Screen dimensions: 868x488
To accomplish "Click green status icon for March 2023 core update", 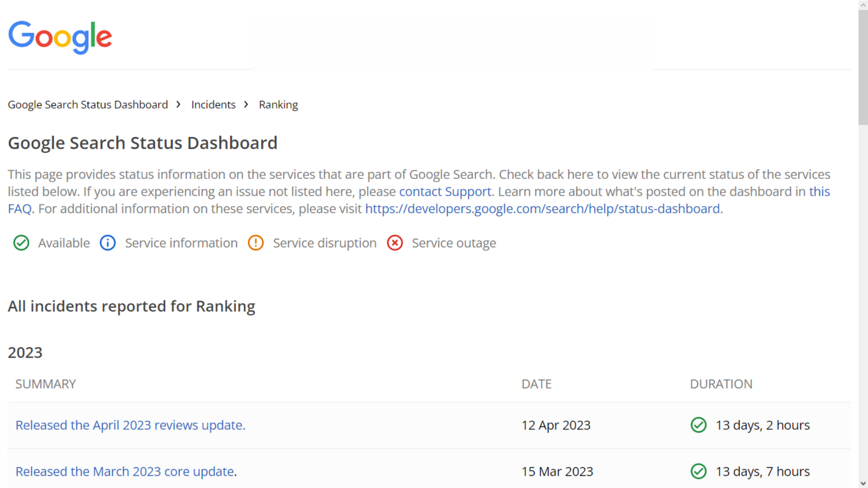I will 699,471.
